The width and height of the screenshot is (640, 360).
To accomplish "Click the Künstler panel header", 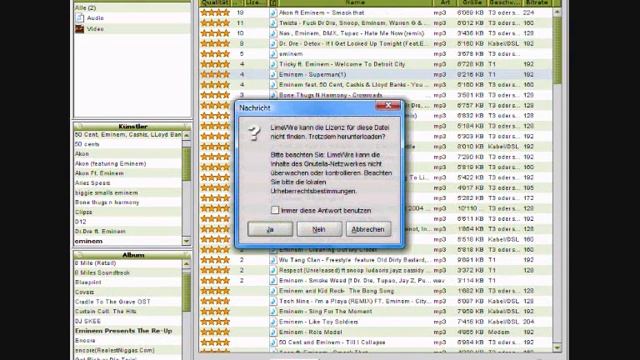I will click(132, 126).
